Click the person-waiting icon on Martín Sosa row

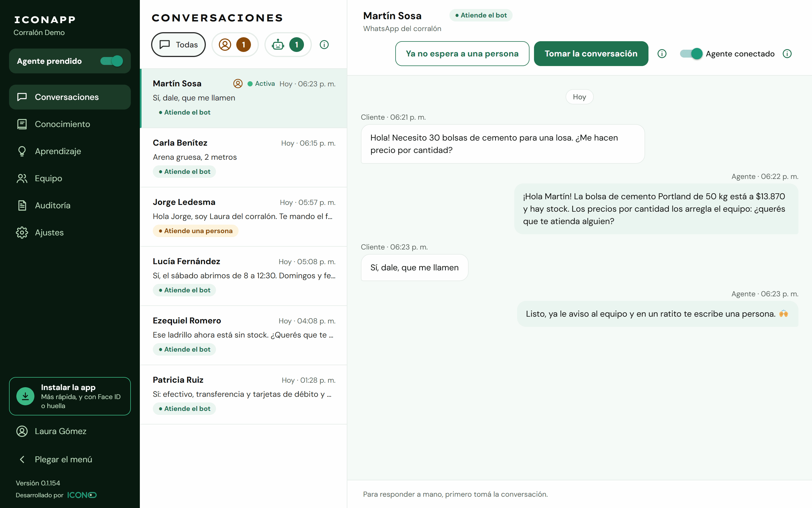[238, 84]
